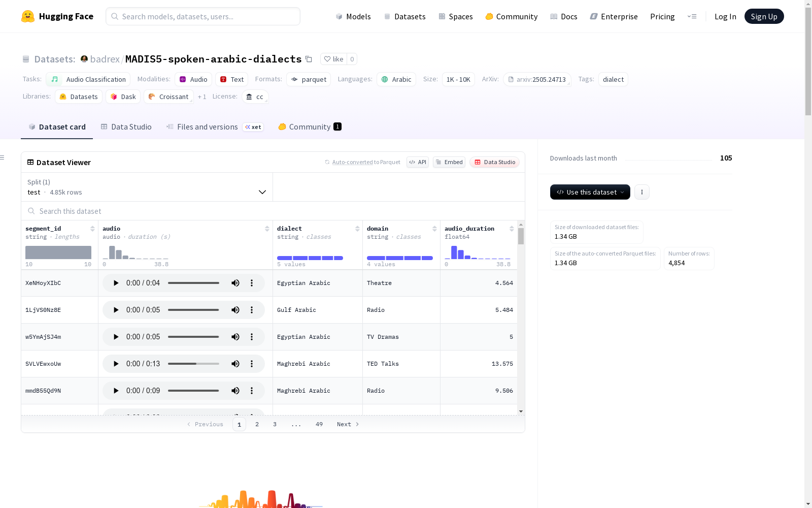Go to Models in the top navigation
The image size is (812, 508).
point(353,16)
